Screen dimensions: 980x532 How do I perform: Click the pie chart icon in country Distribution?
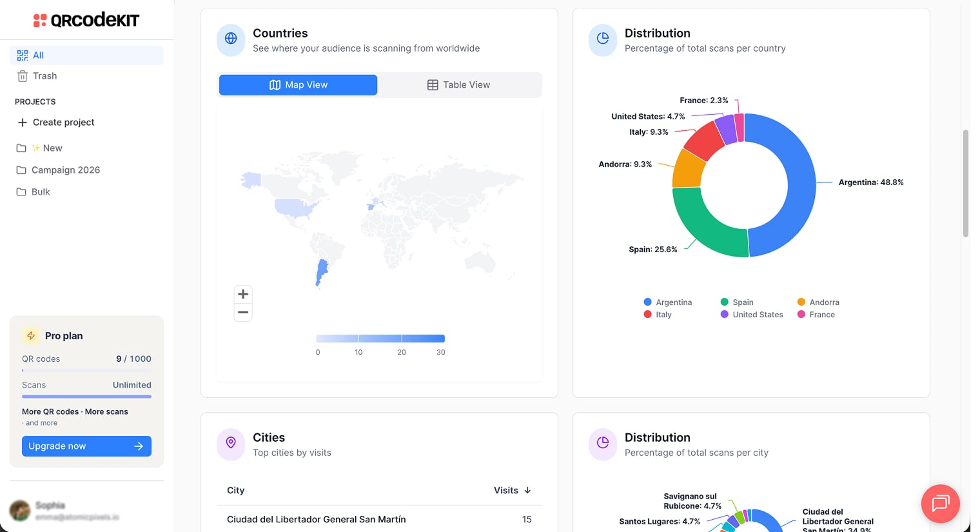[x=603, y=39]
